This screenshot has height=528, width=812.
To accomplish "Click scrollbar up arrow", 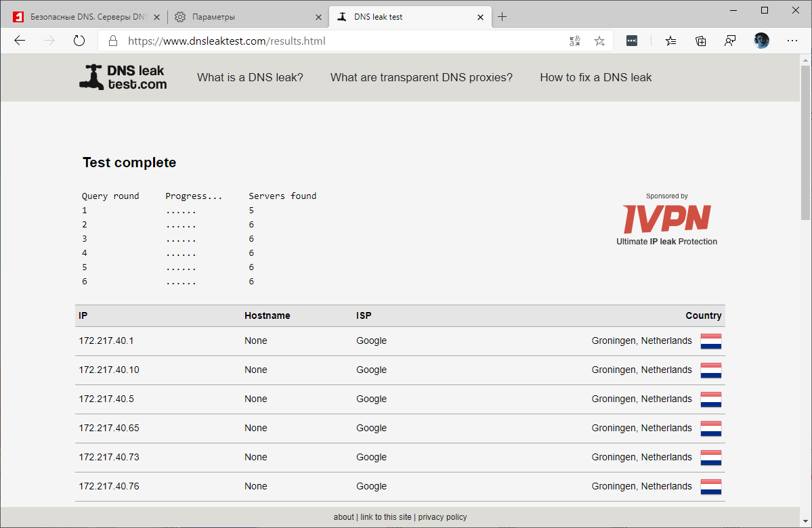I will 805,60.
